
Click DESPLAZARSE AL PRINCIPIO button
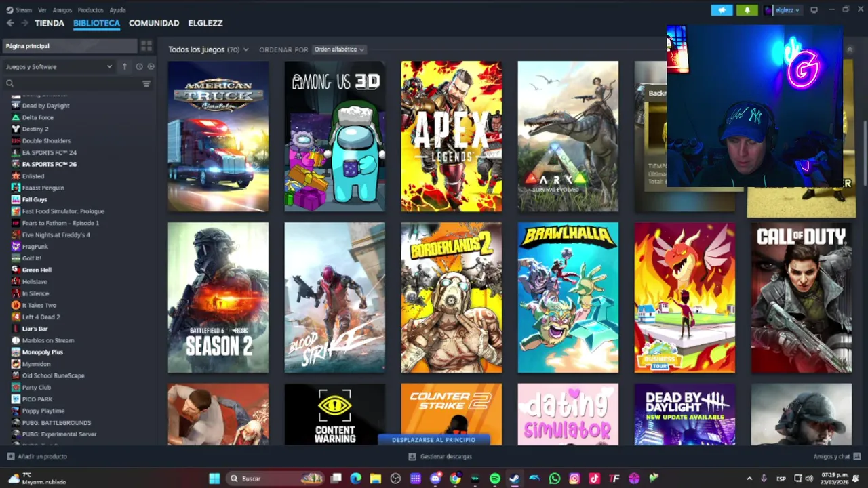[433, 440]
